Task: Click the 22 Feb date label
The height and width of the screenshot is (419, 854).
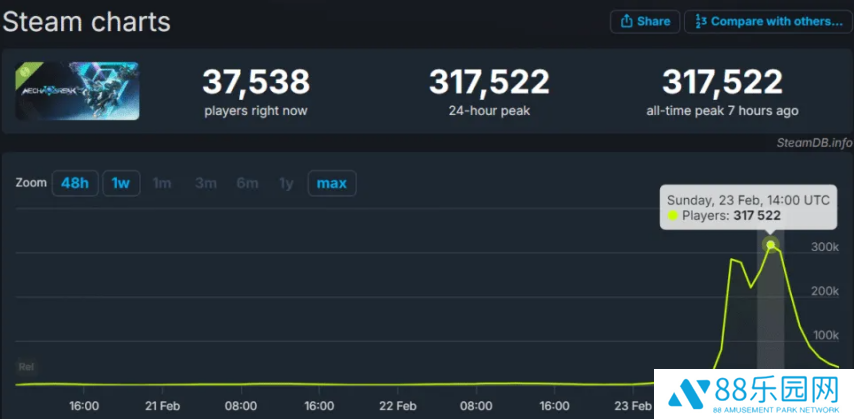Action: 398,406
